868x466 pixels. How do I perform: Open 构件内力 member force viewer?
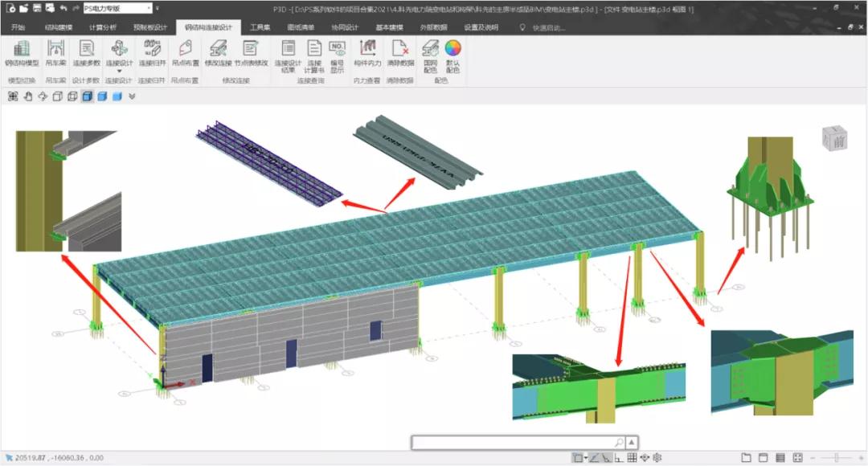coord(367,52)
